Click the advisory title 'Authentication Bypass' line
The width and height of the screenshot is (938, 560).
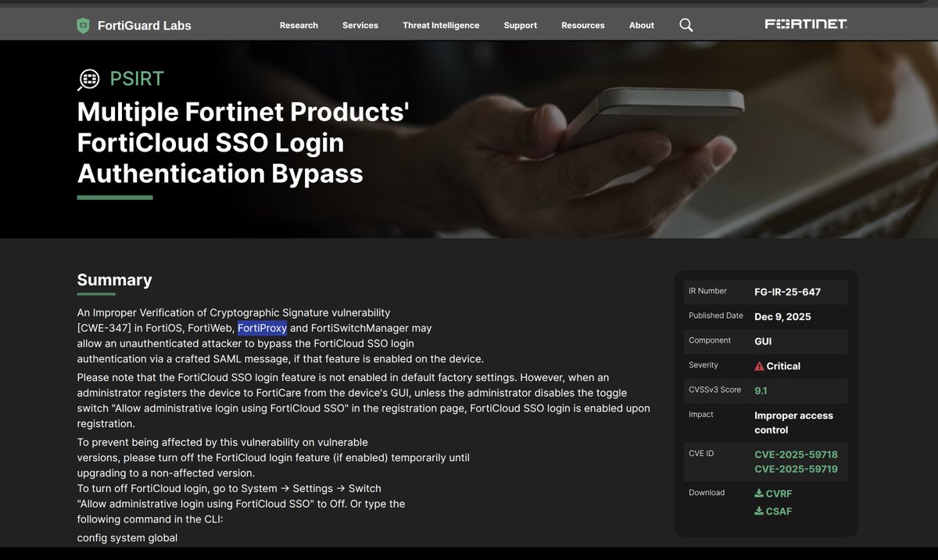220,173
